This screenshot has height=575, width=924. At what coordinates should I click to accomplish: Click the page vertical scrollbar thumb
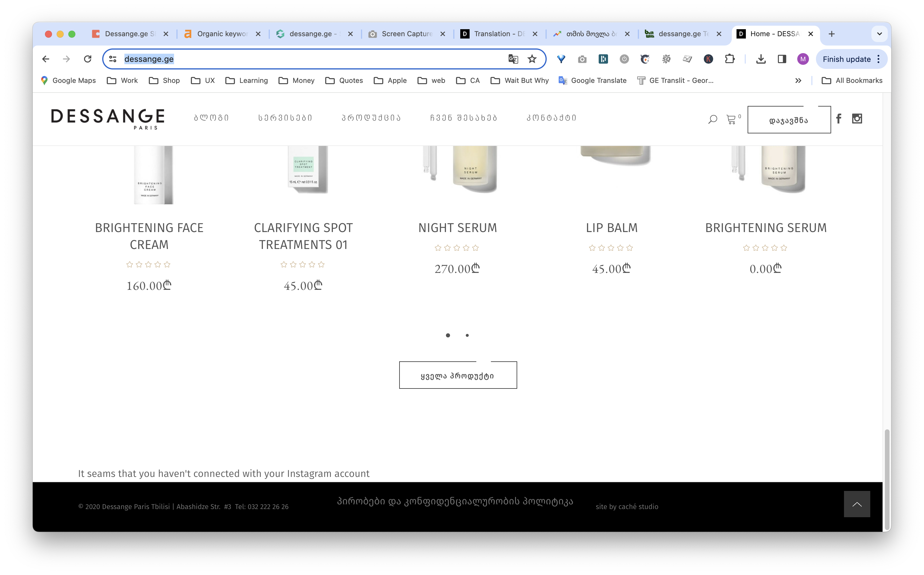(887, 479)
